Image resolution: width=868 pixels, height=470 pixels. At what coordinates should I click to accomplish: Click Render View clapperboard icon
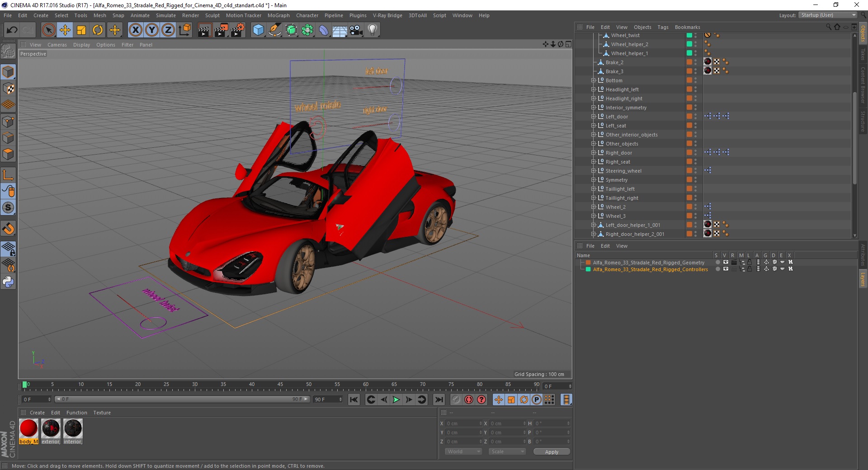click(x=204, y=30)
